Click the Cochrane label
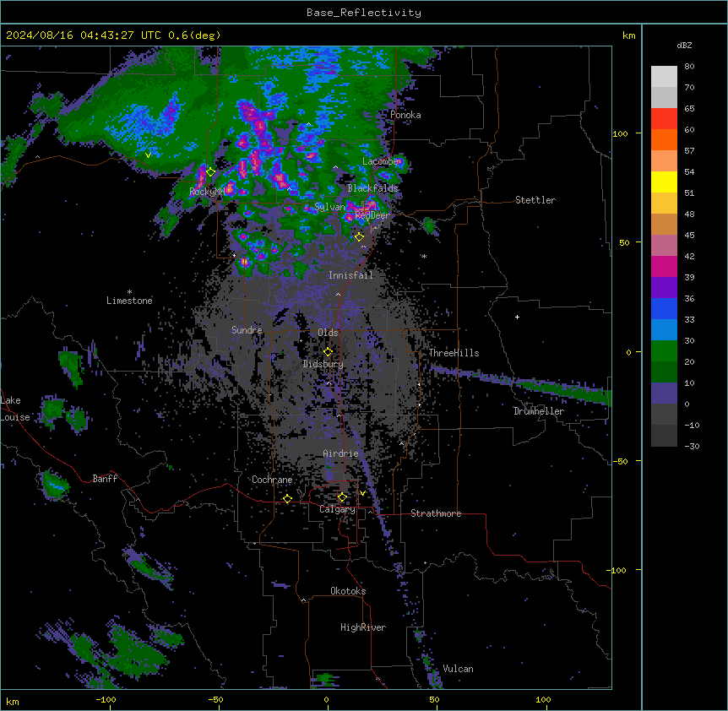The image size is (728, 711). pos(272,480)
